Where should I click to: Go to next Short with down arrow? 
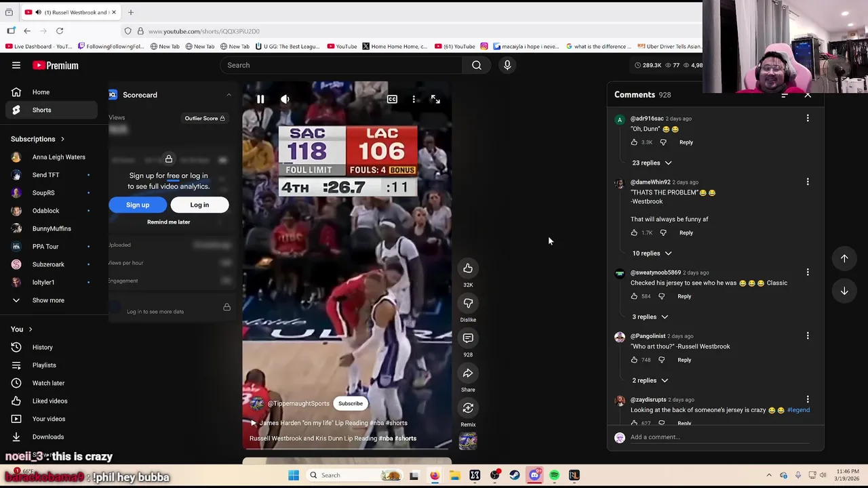[x=844, y=291]
